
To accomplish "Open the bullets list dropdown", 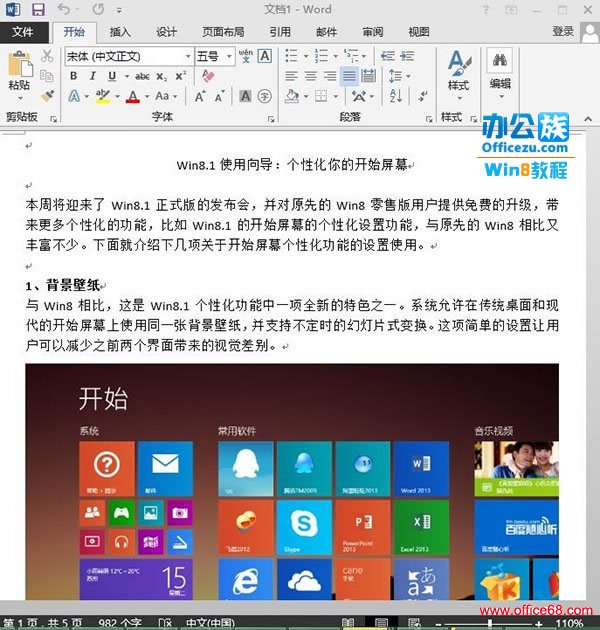I will [x=305, y=56].
